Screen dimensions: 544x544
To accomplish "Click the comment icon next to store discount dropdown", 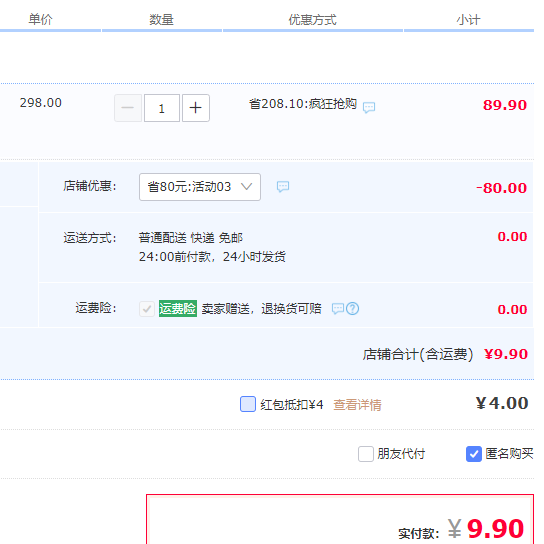I will pyautogui.click(x=283, y=187).
